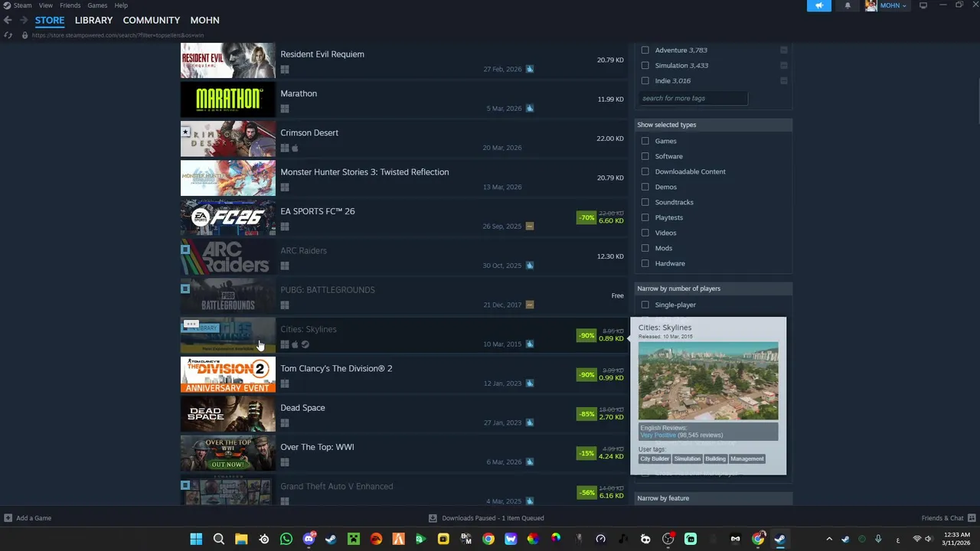Image resolution: width=980 pixels, height=551 pixels.
Task: Open Minecraft creeper icon in taskbar
Action: point(354,539)
